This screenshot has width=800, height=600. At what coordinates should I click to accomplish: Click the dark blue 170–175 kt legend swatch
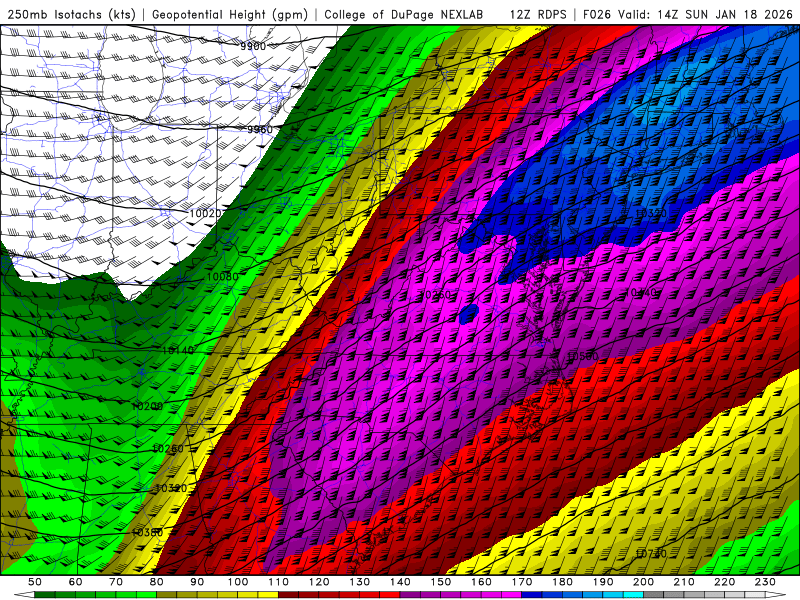click(532, 595)
